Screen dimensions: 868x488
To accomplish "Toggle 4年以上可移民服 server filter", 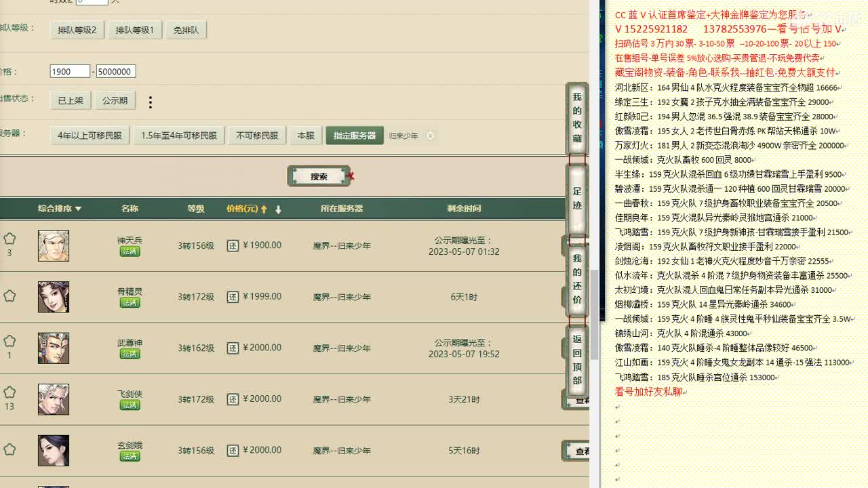I will [x=90, y=136].
